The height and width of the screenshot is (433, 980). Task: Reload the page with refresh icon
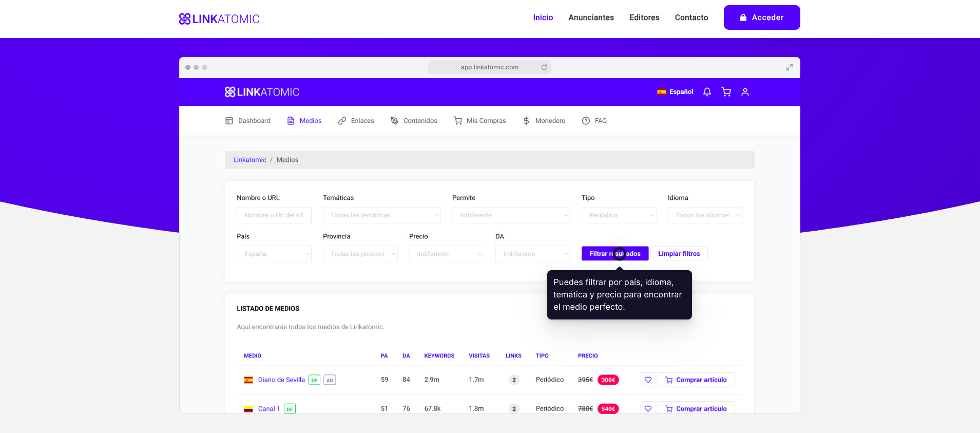pyautogui.click(x=544, y=67)
